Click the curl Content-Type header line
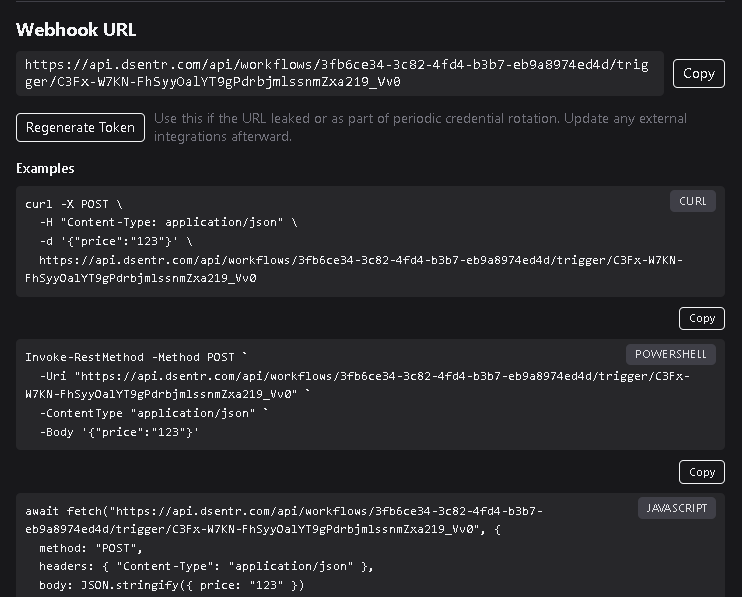The width and height of the screenshot is (742, 597). (168, 222)
